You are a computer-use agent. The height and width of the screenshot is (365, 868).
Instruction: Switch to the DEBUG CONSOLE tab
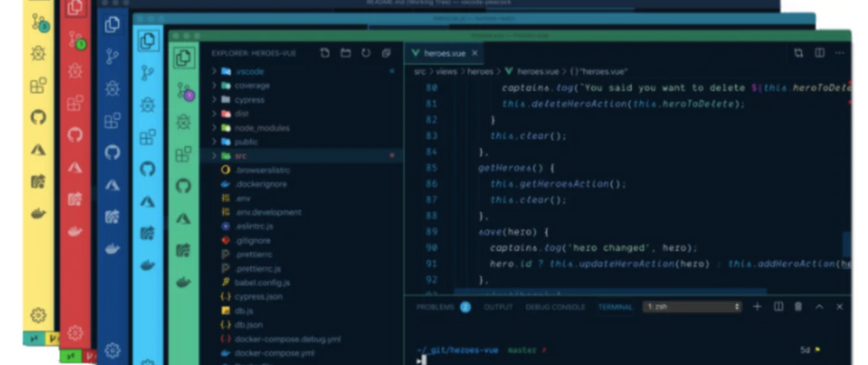pyautogui.click(x=554, y=307)
